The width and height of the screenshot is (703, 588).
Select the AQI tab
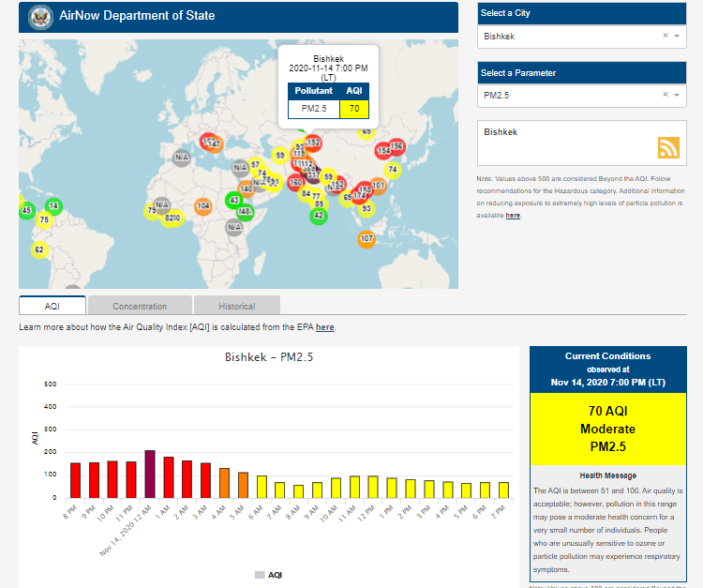pyautogui.click(x=52, y=306)
